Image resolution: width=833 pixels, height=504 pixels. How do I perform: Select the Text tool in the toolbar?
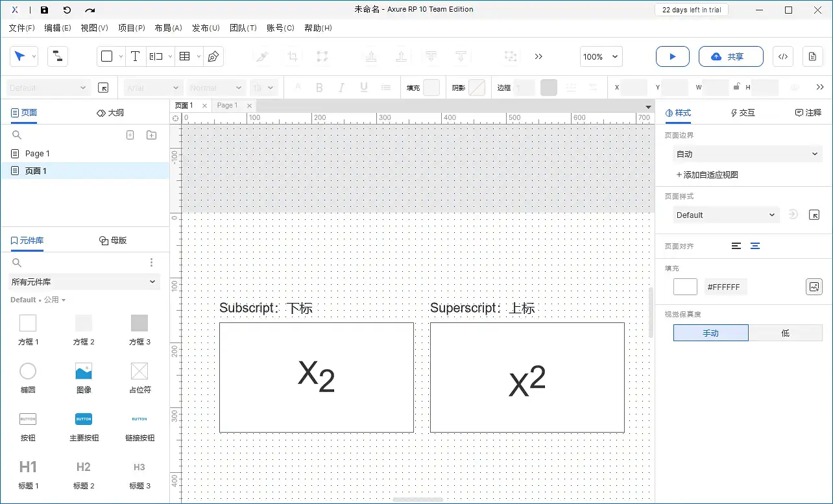coord(135,56)
